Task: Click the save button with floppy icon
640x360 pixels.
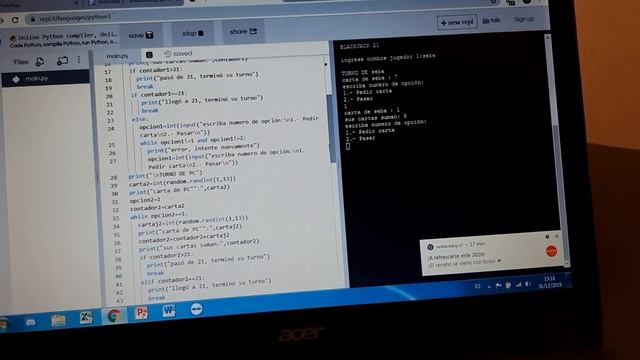Action: point(141,36)
